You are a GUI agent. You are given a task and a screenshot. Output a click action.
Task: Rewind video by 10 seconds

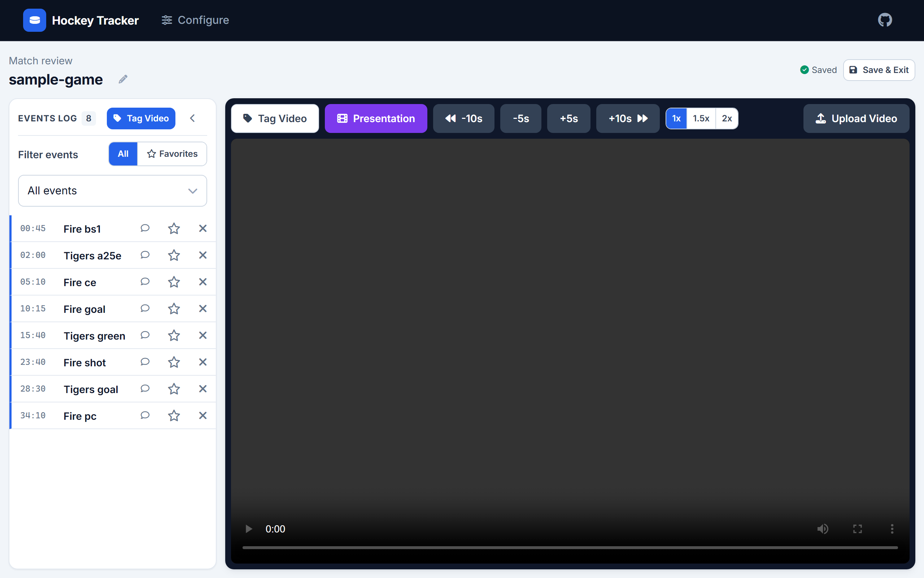click(x=463, y=118)
